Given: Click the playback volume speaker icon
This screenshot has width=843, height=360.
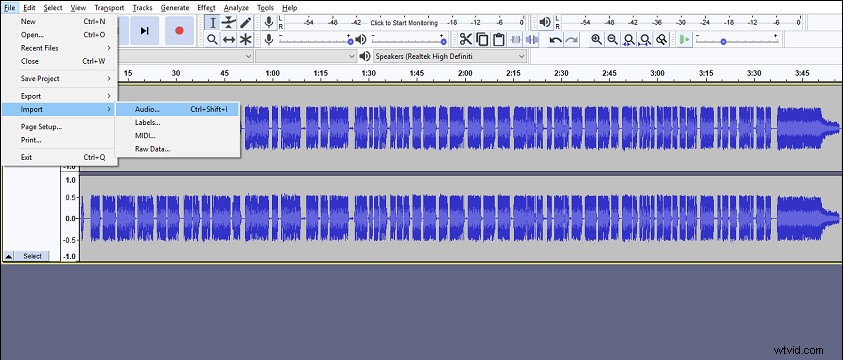Looking at the screenshot, I should [x=361, y=39].
